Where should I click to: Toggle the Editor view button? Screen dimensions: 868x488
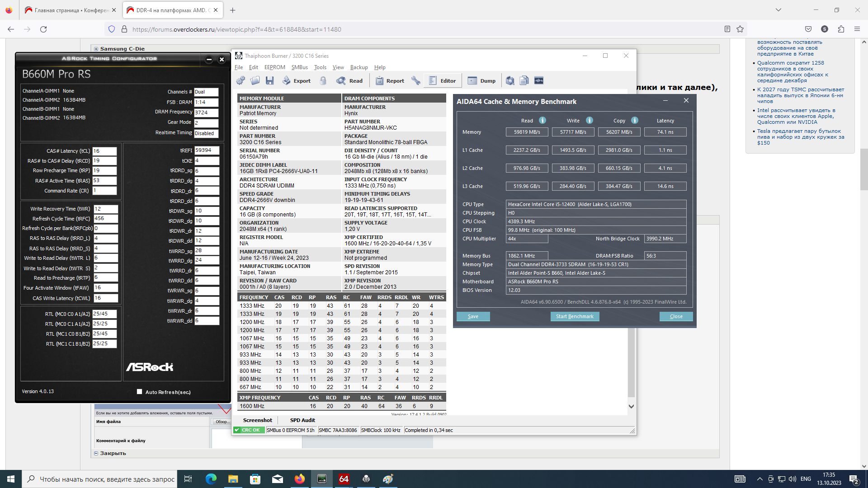click(442, 80)
